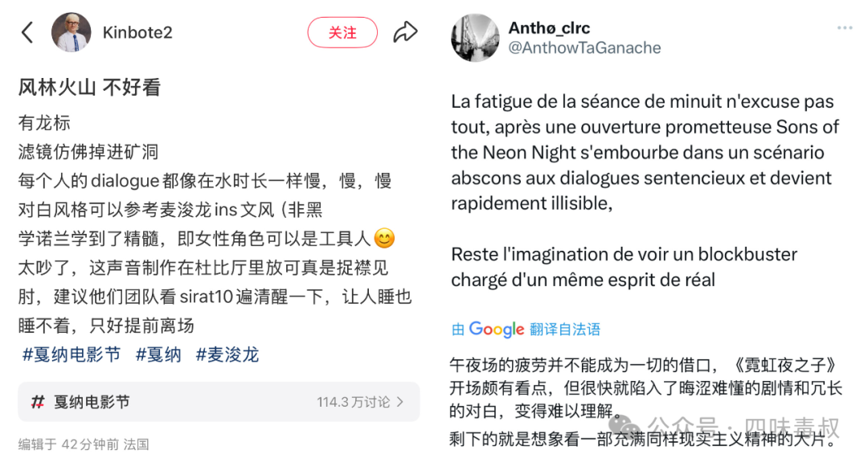Open the @AnthowTaGanache handle
The image size is (868, 463).
point(585,48)
